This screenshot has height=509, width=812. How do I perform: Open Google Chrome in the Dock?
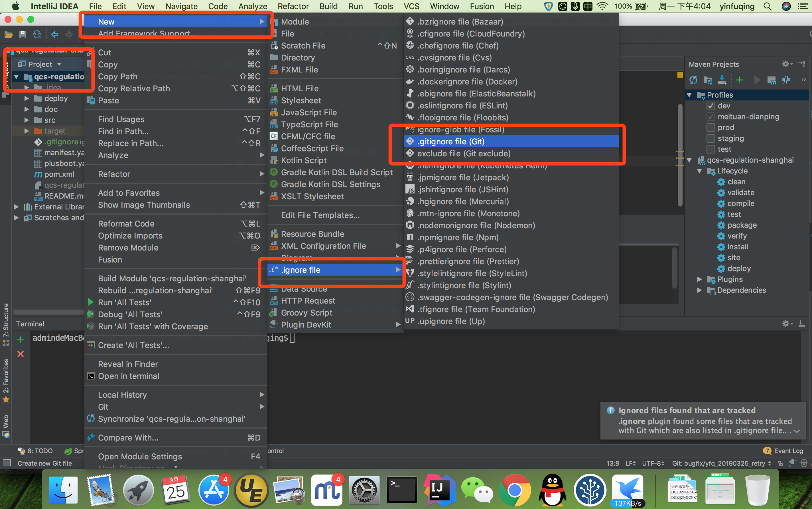(514, 490)
